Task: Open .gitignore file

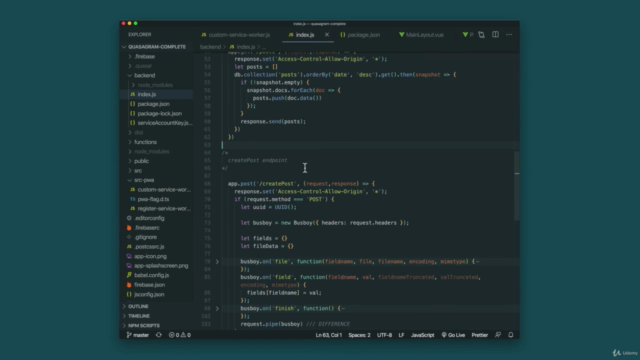Action: point(146,237)
